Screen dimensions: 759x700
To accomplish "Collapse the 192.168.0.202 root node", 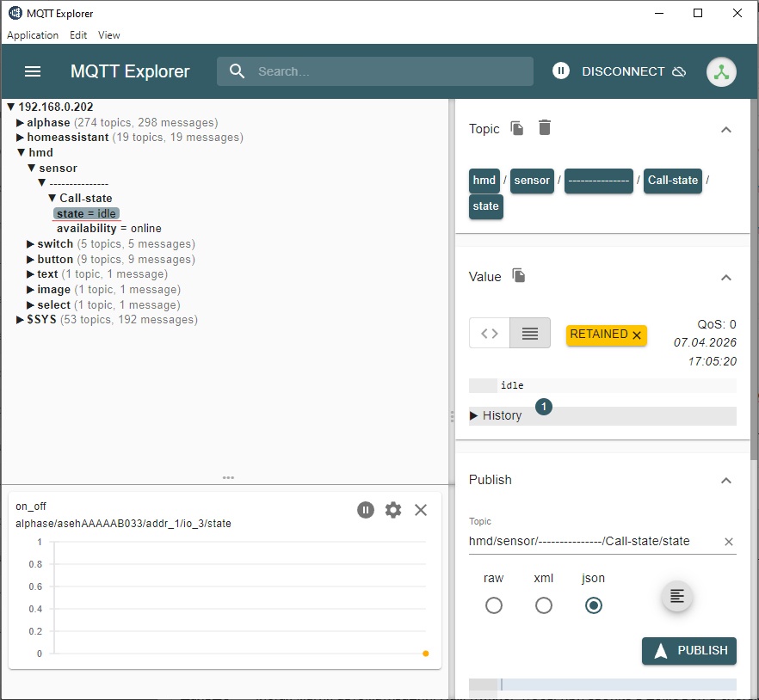I will (10, 107).
